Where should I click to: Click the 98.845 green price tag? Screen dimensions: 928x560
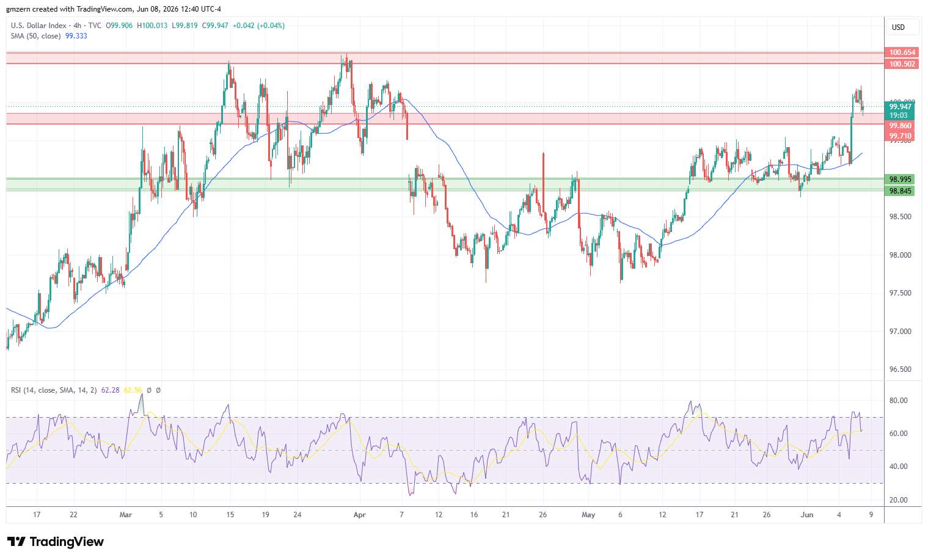pos(899,191)
